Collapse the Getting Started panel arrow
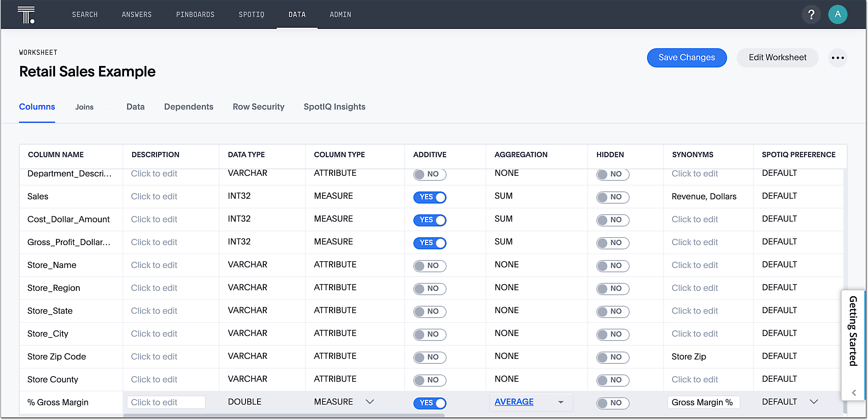868x420 pixels. pyautogui.click(x=854, y=393)
